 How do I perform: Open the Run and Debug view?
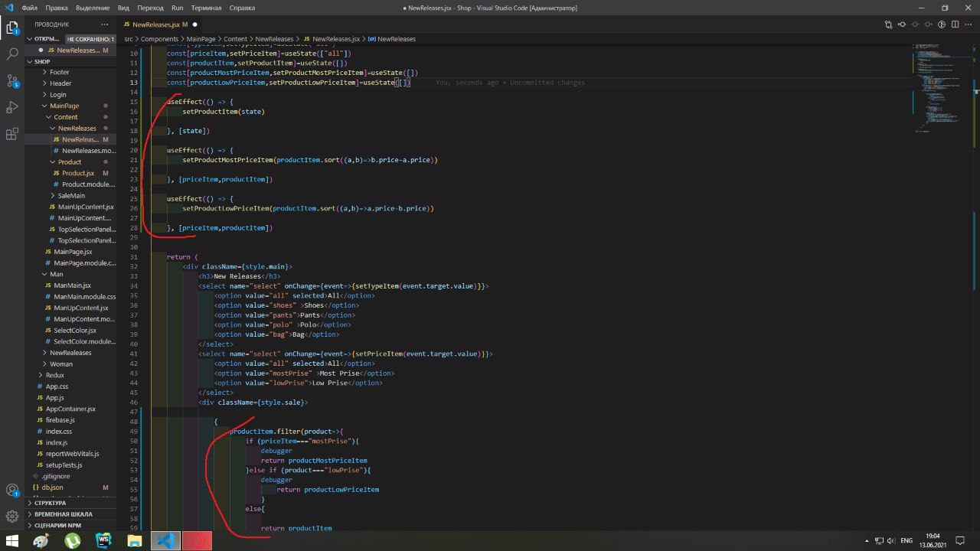click(x=12, y=107)
